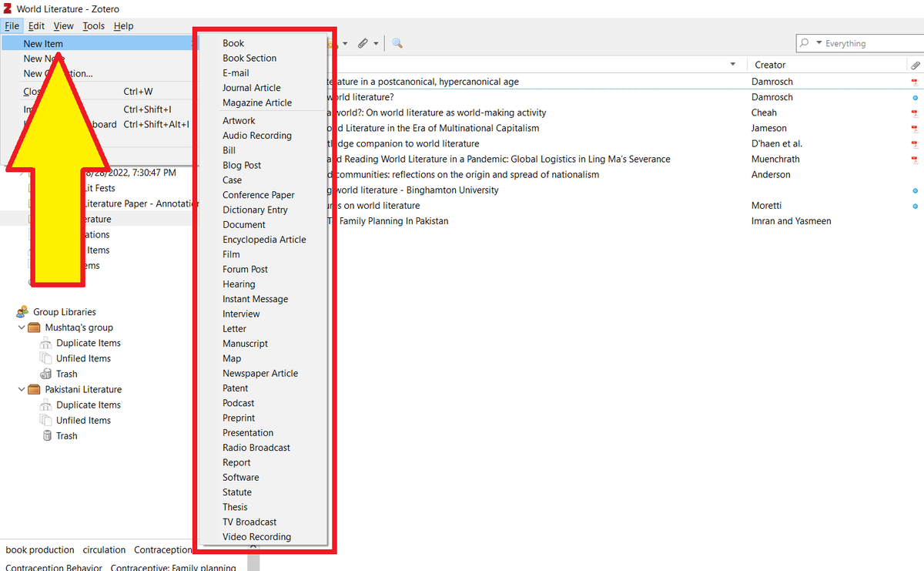Click the Zotero app icon in title bar
Screen dimensions: 924x571
[x=8, y=8]
